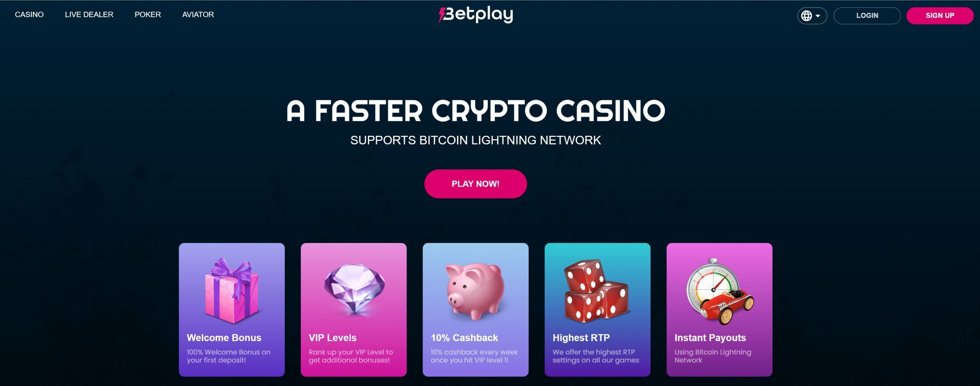Expand the language dropdown arrow

click(818, 16)
